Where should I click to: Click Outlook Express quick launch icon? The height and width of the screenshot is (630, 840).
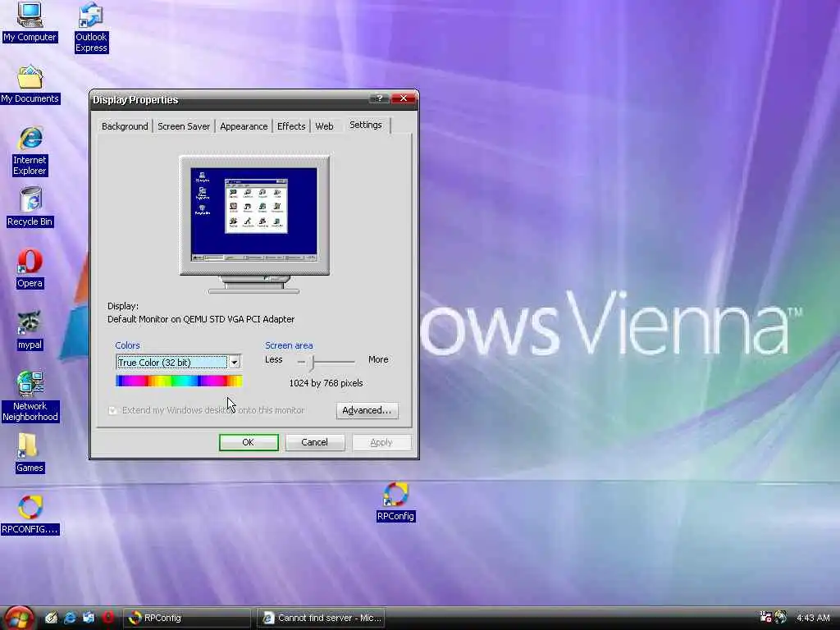click(89, 618)
